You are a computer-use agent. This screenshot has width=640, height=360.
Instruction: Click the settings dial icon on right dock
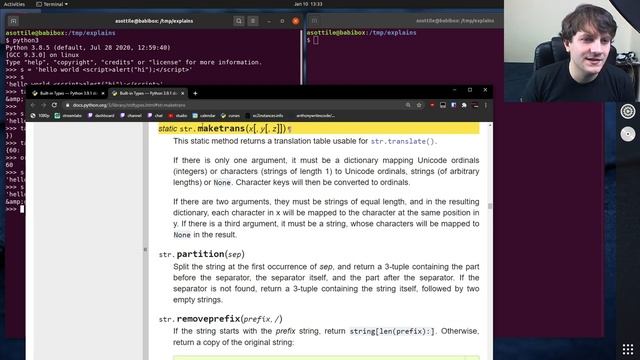628,111
